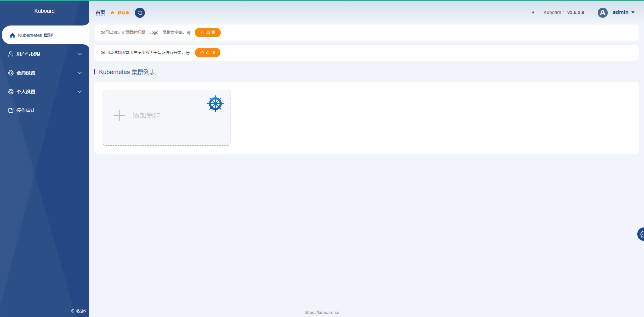This screenshot has height=317, width=644.
Task: Open the 个人设置 sidebar menu
Action: 44,92
